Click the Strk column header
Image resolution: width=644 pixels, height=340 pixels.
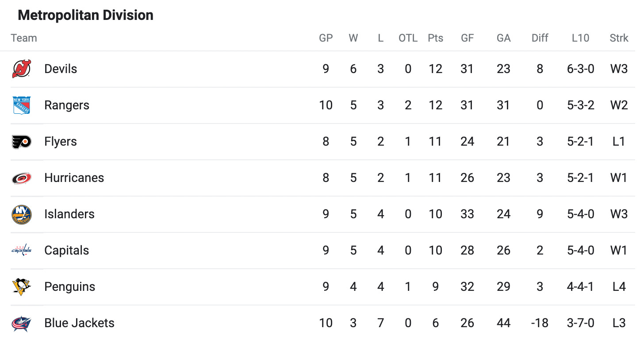(x=619, y=38)
